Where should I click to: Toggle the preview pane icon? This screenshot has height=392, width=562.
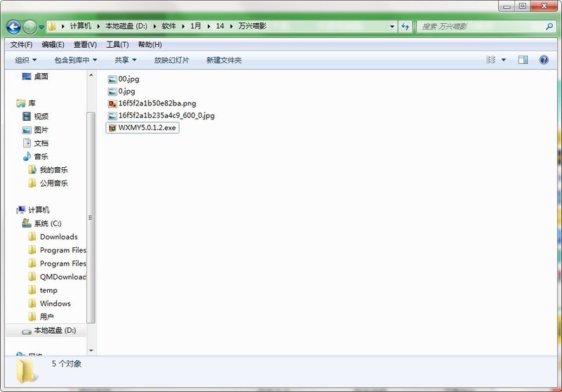point(523,60)
